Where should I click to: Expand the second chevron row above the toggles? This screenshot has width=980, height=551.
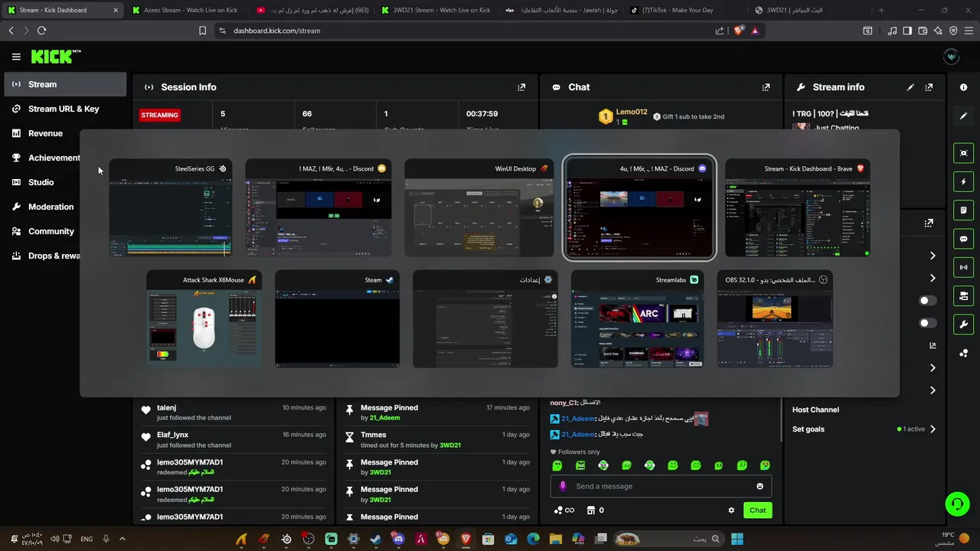tap(933, 278)
